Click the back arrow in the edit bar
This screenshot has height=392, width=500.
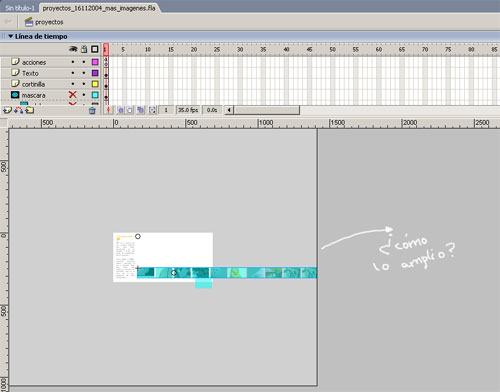pyautogui.click(x=8, y=22)
